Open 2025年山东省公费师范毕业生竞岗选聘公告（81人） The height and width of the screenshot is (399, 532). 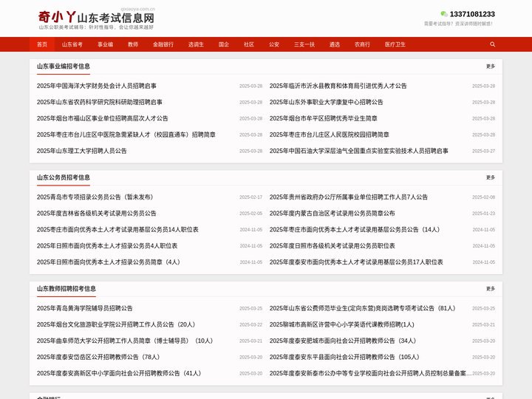[362, 309]
